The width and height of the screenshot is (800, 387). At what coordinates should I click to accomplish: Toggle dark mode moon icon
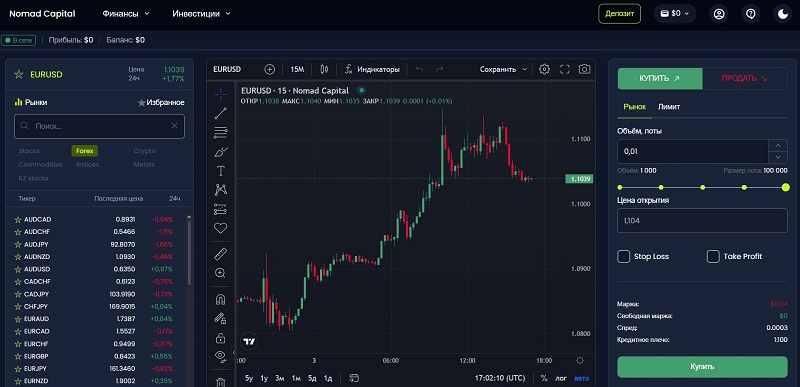point(783,14)
